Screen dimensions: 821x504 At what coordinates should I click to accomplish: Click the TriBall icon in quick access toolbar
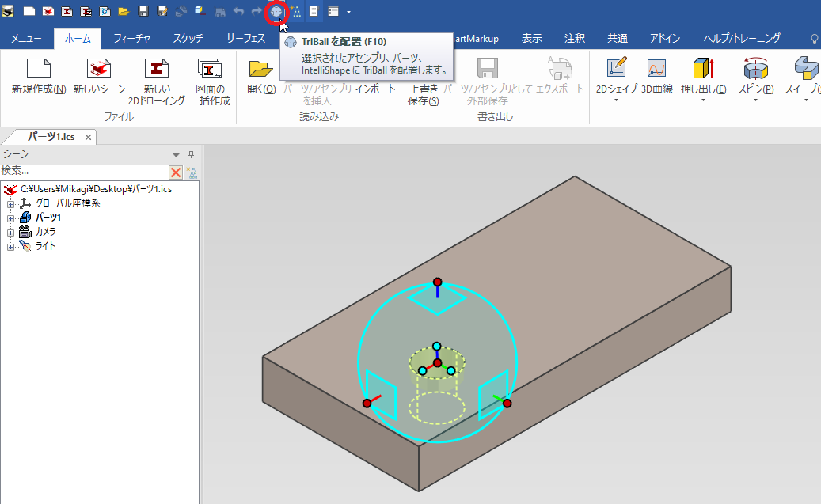(x=276, y=11)
